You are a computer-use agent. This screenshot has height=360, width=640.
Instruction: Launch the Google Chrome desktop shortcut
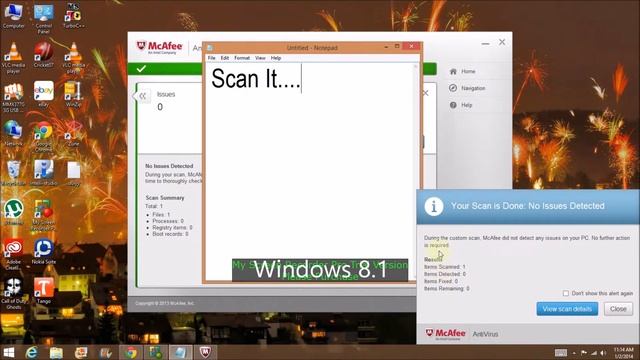pyautogui.click(x=43, y=136)
